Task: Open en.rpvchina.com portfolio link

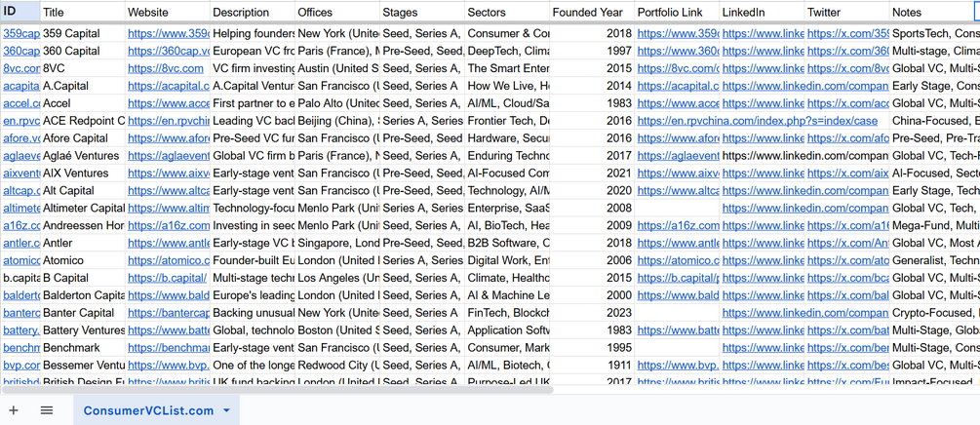Action: 758,121
